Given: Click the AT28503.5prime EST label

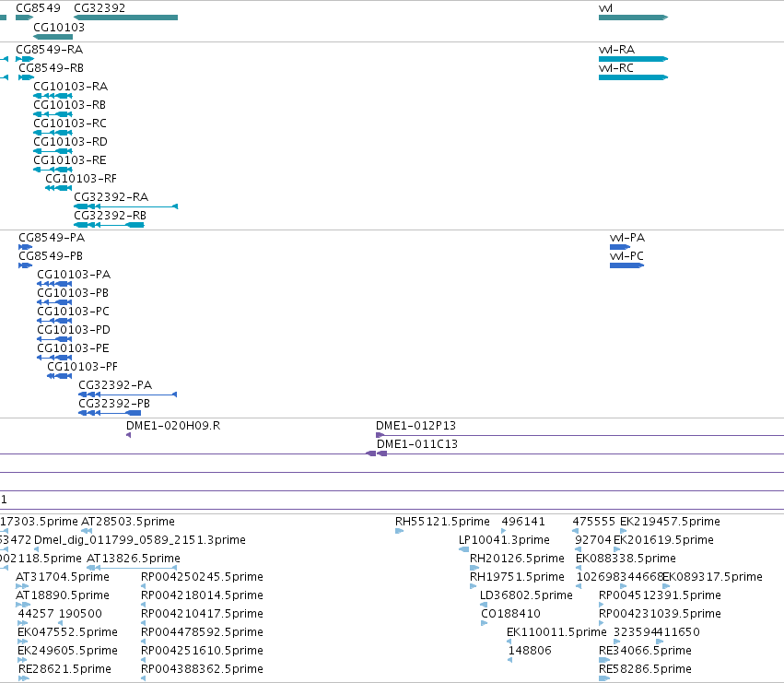Looking at the screenshot, I should (128, 522).
